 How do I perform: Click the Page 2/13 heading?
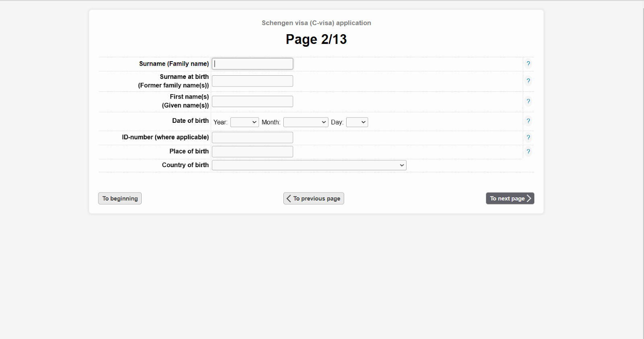(x=316, y=39)
